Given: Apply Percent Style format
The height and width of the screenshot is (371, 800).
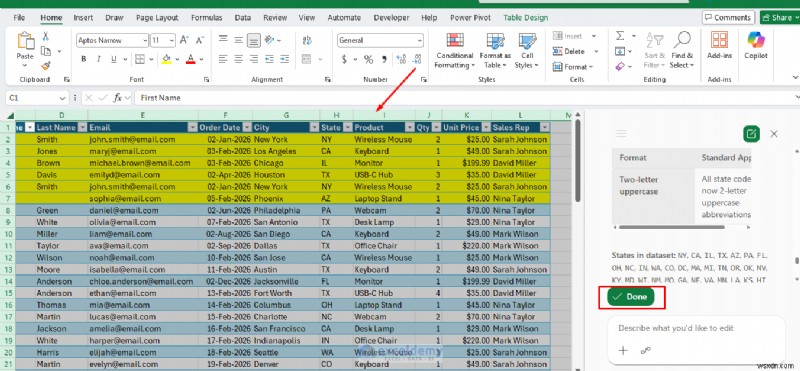Looking at the screenshot, I should coord(368,60).
